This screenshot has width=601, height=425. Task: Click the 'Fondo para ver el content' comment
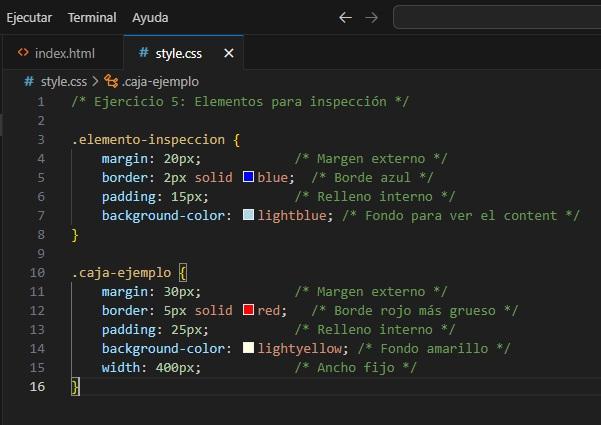point(461,216)
